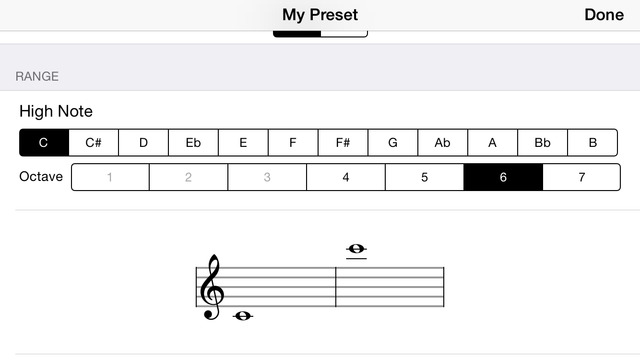The height and width of the screenshot is (360, 640).
Task: Select high note F
Action: pos(293,142)
